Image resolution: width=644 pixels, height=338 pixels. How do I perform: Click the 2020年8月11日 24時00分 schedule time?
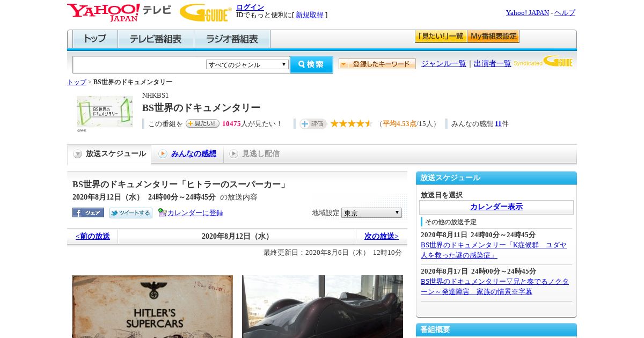click(478, 235)
